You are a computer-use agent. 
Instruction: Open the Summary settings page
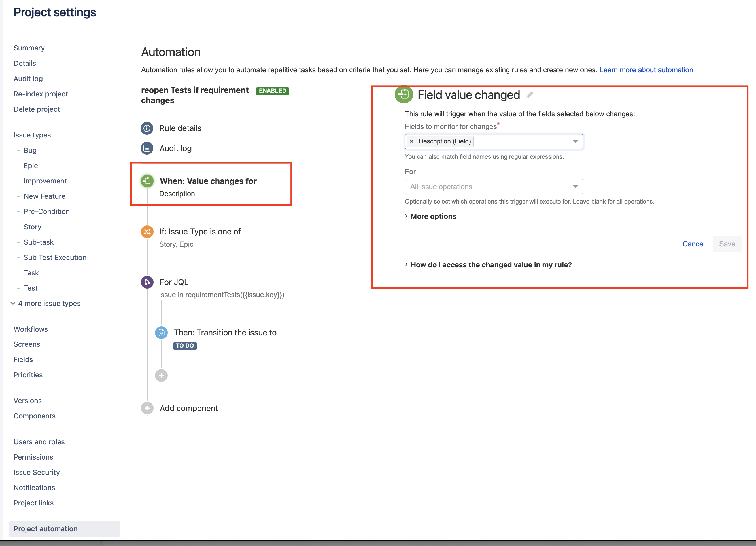coord(29,48)
